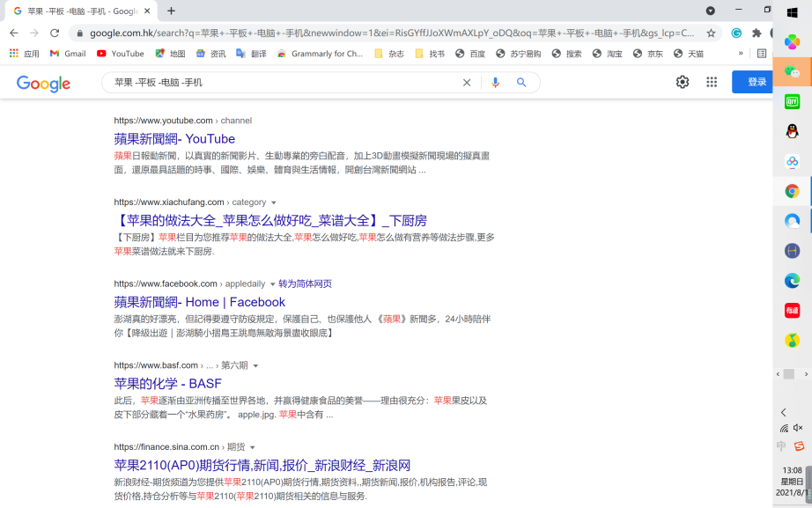Open the Chrome taskbar icon
Screen dimensions: 812x508
coord(793,191)
